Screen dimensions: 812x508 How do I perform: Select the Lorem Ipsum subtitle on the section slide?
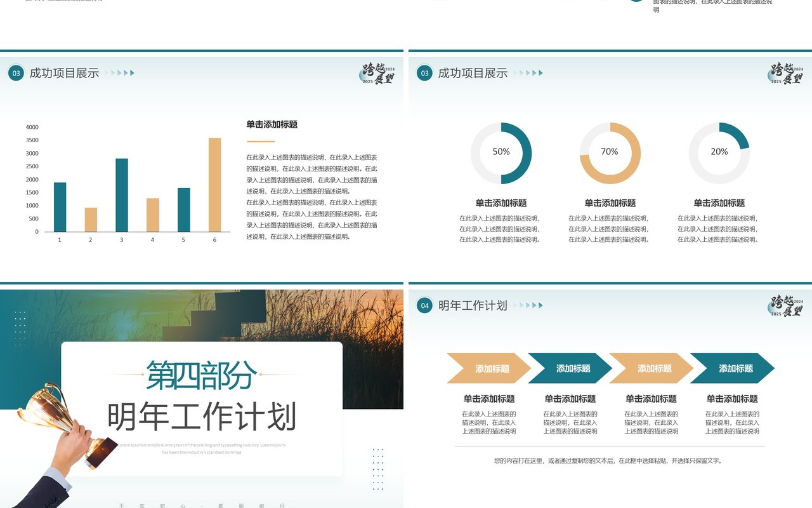201,448
